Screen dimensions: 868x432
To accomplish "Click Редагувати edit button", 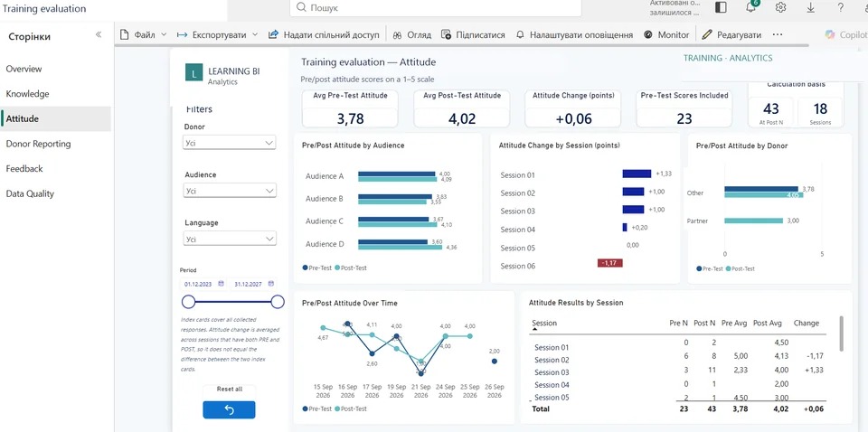I will coord(731,34).
